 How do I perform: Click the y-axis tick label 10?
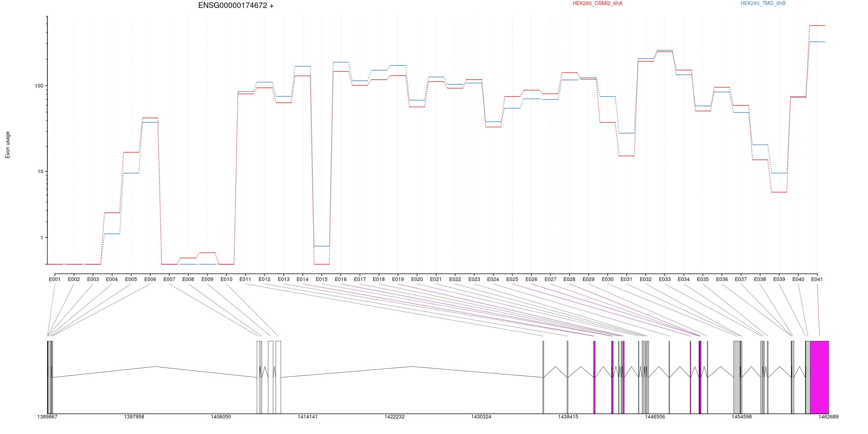tap(40, 171)
